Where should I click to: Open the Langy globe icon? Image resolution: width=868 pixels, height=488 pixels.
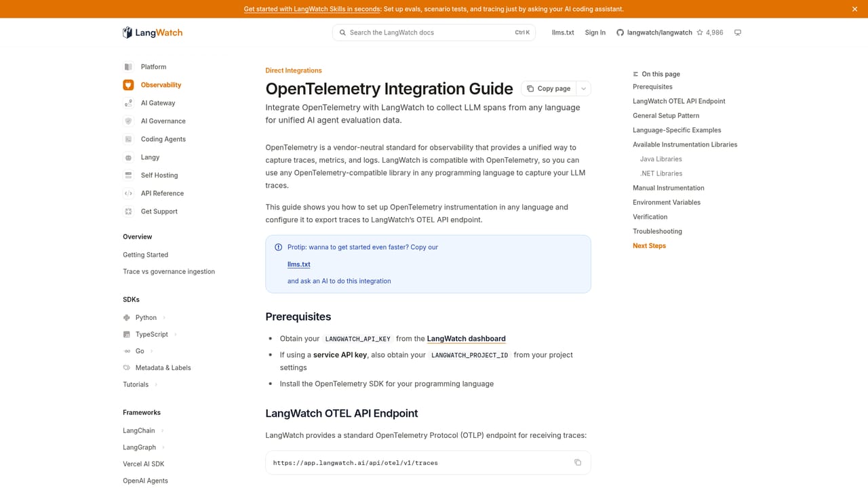(128, 157)
